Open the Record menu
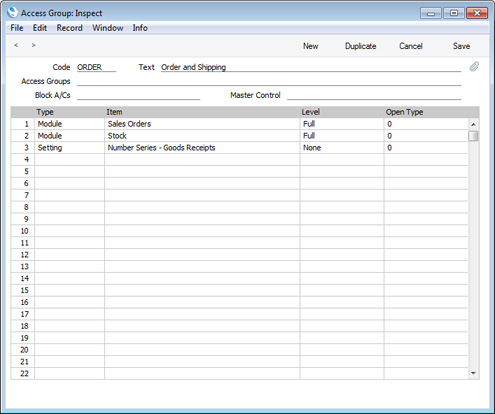495x414 pixels. pos(69,28)
